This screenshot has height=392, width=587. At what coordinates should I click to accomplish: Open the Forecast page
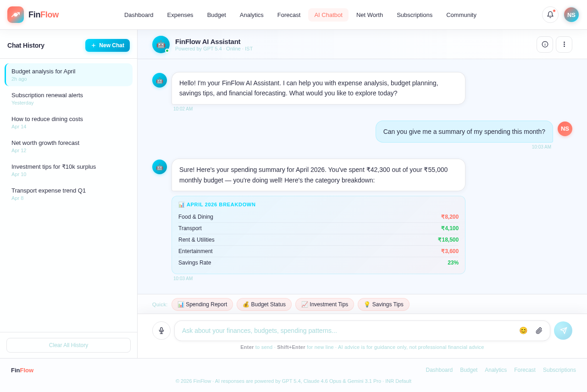click(x=289, y=15)
